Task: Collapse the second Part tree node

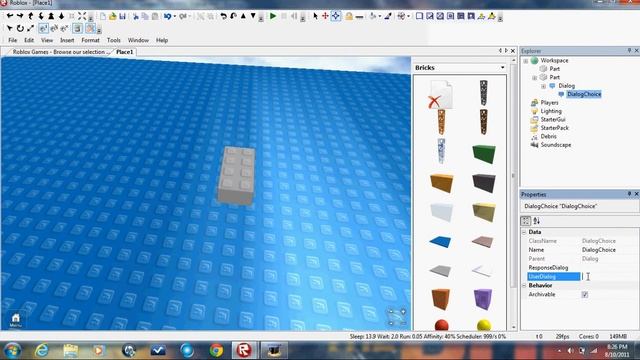Action: pyautogui.click(x=534, y=78)
